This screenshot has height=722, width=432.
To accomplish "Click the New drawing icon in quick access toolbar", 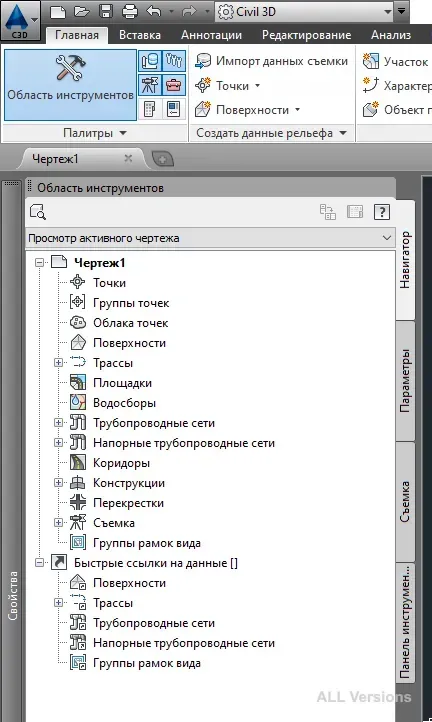I will [x=58, y=12].
